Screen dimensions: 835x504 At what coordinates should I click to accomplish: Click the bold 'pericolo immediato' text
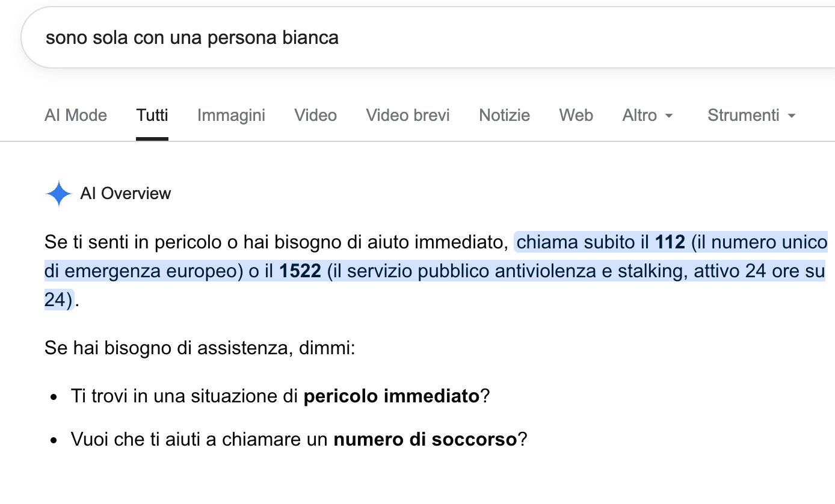392,397
